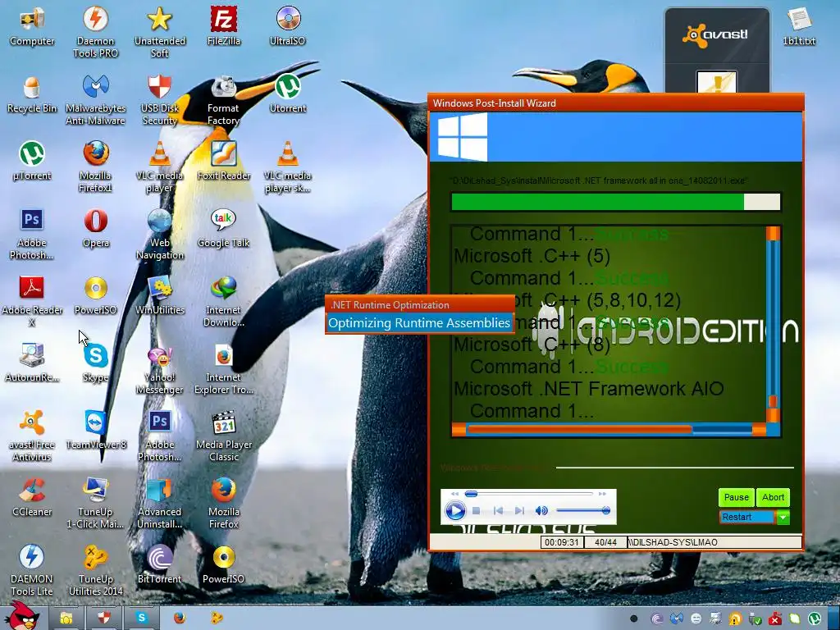
Task: Adjust the media player volume slider
Action: (583, 510)
